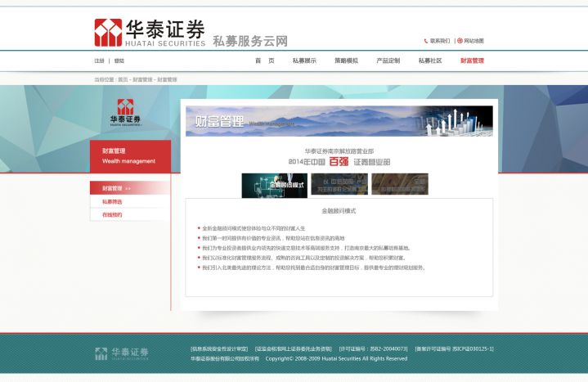
Task: Open the 私募社区 menu item
Action: click(x=430, y=61)
